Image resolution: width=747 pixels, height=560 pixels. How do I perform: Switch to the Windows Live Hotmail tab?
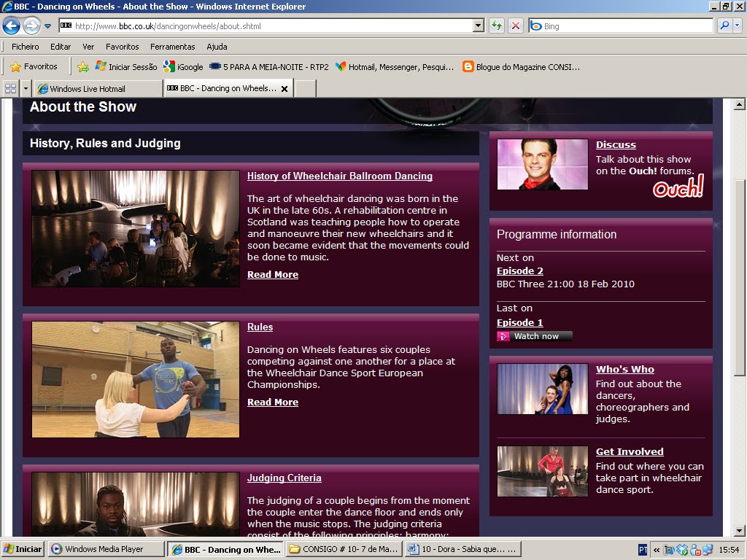click(98, 88)
